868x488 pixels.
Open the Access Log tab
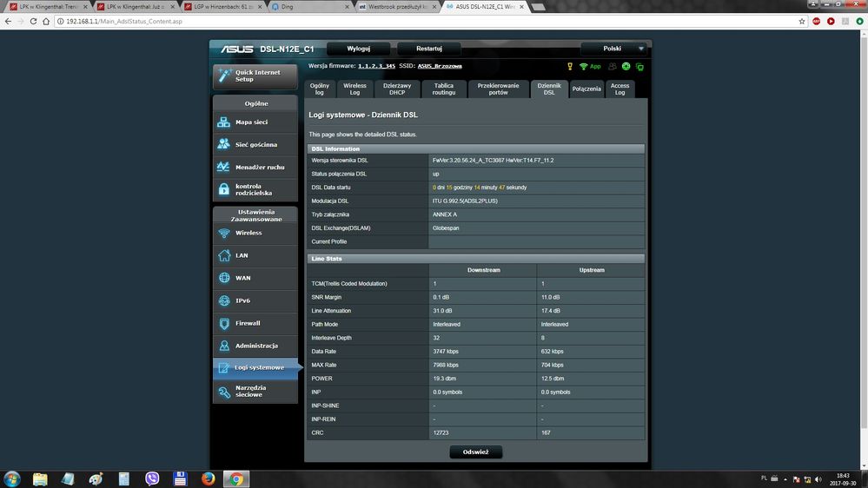point(620,89)
